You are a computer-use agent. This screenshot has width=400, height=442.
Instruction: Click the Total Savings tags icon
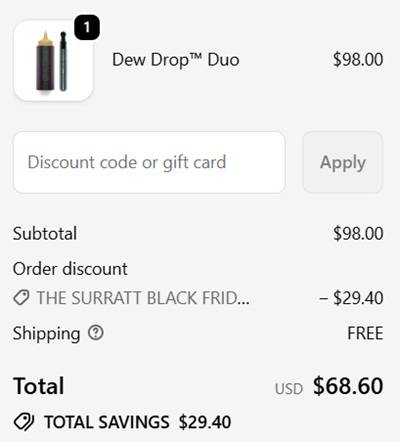(24, 422)
